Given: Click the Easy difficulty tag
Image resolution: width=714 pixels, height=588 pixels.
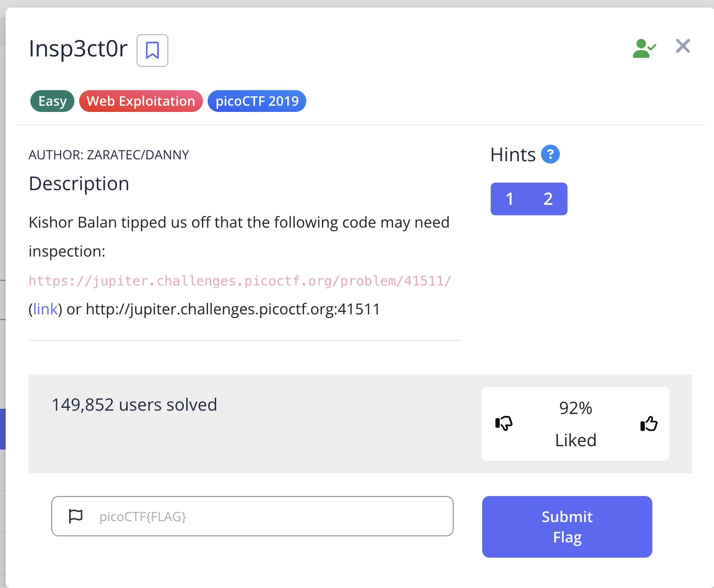Looking at the screenshot, I should pyautogui.click(x=52, y=101).
